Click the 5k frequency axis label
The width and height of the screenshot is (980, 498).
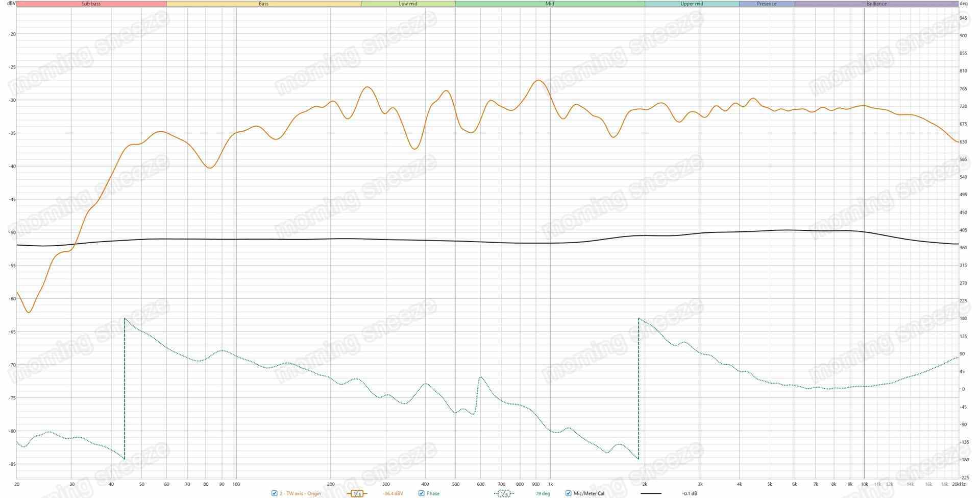coord(770,484)
